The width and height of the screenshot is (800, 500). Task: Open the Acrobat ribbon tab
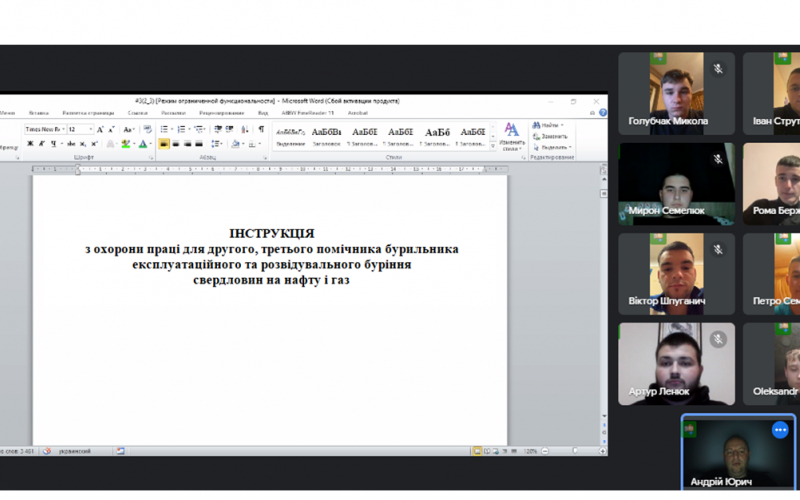coord(358,113)
